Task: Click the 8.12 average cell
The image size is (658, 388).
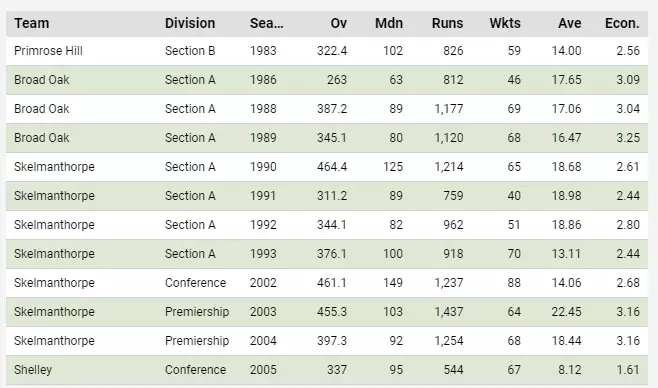Action: 569,370
